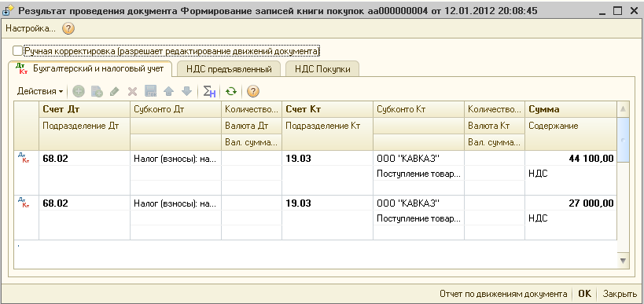The image size is (644, 304).
Task: Select 19.03 cell in the 44 100,00 row
Action: [x=327, y=159]
